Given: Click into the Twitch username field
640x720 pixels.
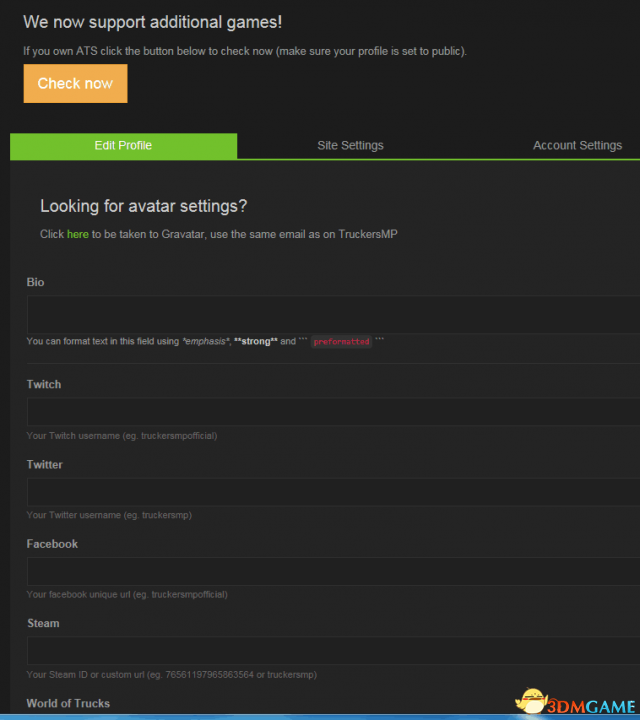Looking at the screenshot, I should [x=333, y=412].
